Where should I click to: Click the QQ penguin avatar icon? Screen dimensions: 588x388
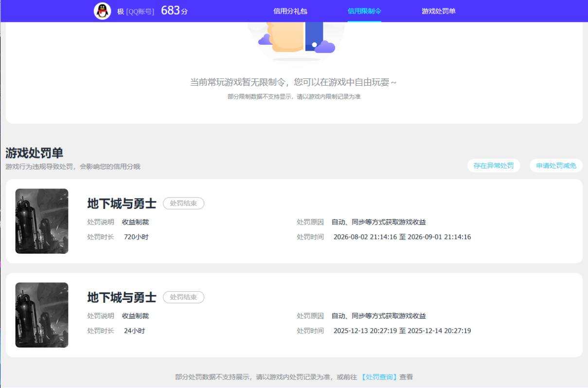102,11
